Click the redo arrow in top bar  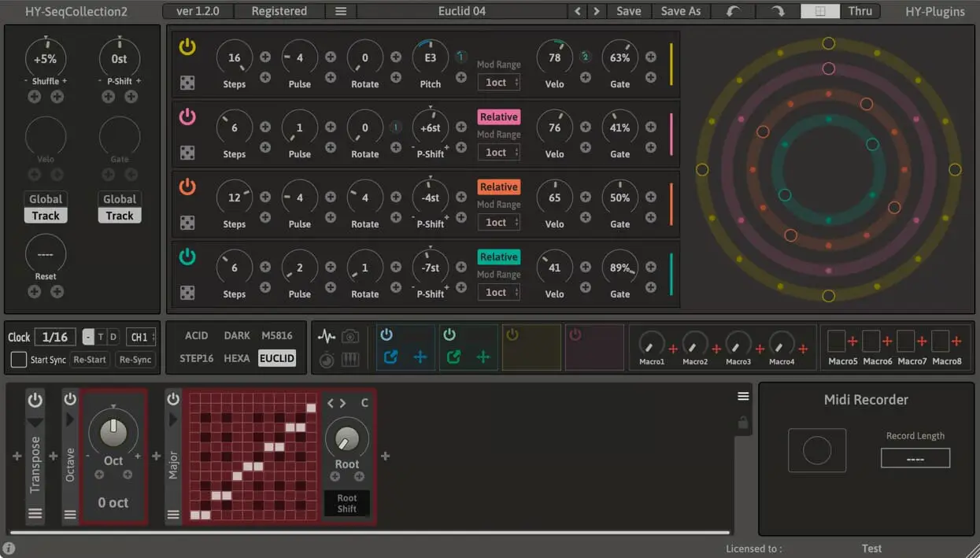coord(777,11)
